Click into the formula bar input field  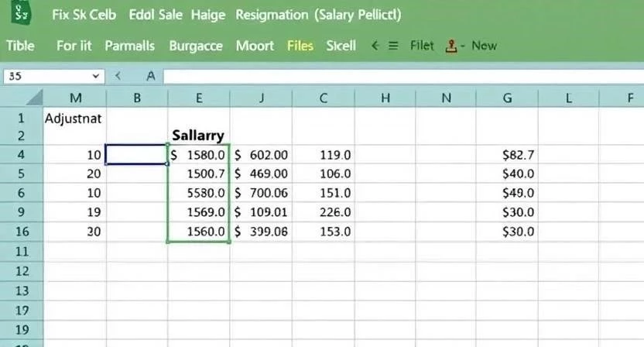[x=404, y=77]
